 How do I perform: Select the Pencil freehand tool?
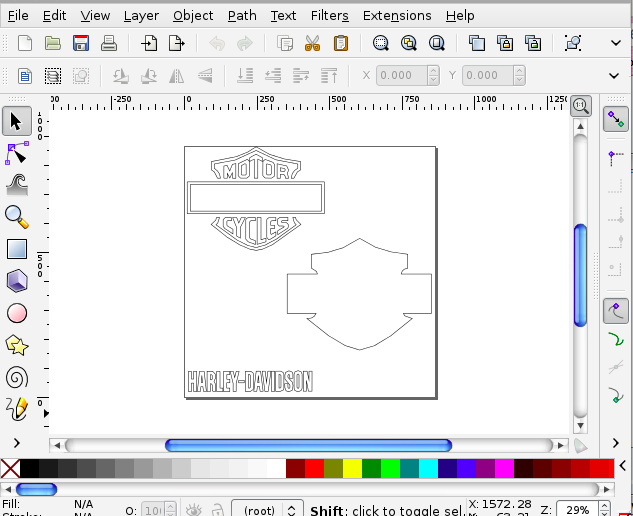pyautogui.click(x=17, y=409)
